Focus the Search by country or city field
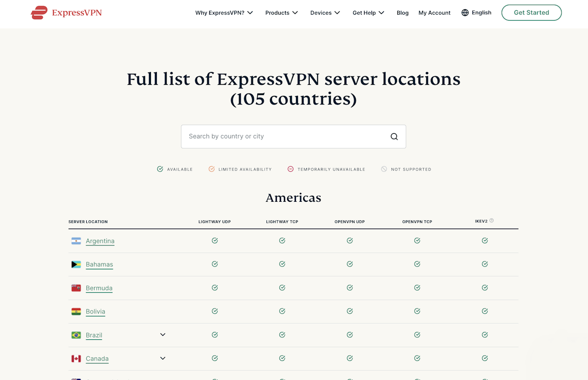588x380 pixels. [294, 137]
